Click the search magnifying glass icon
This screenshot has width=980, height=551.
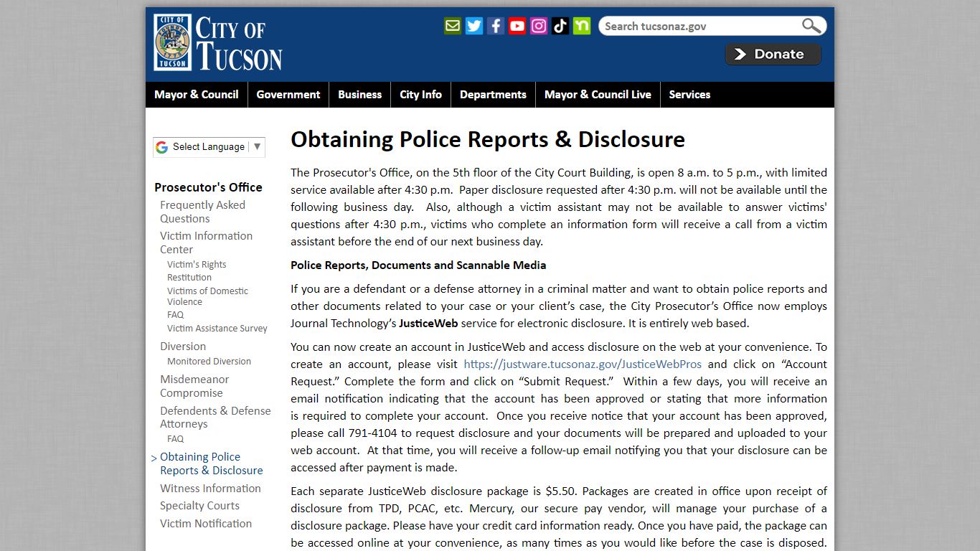(811, 26)
